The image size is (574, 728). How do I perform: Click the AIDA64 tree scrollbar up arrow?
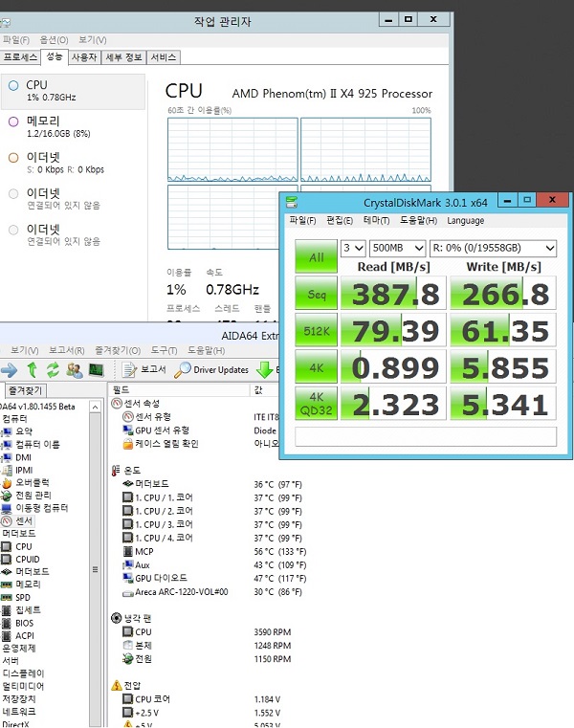point(96,407)
